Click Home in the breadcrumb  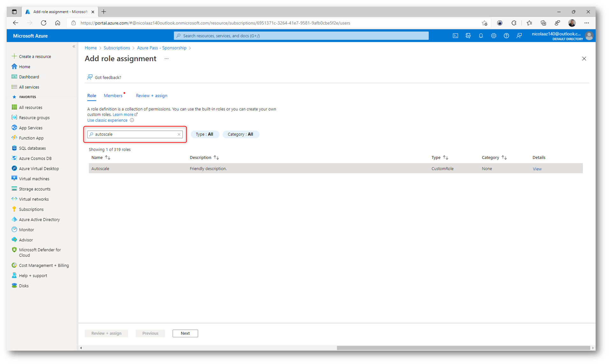click(91, 48)
